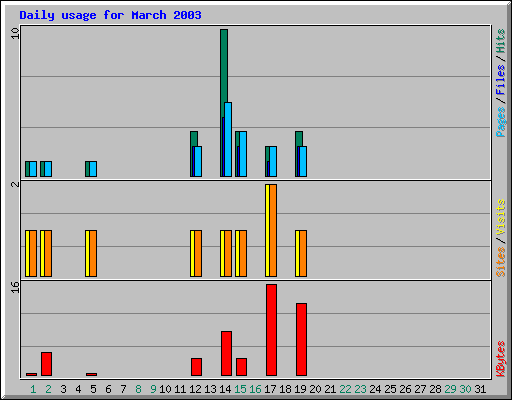
Task: Click the top chart bars for day 19
Action: click(301, 154)
